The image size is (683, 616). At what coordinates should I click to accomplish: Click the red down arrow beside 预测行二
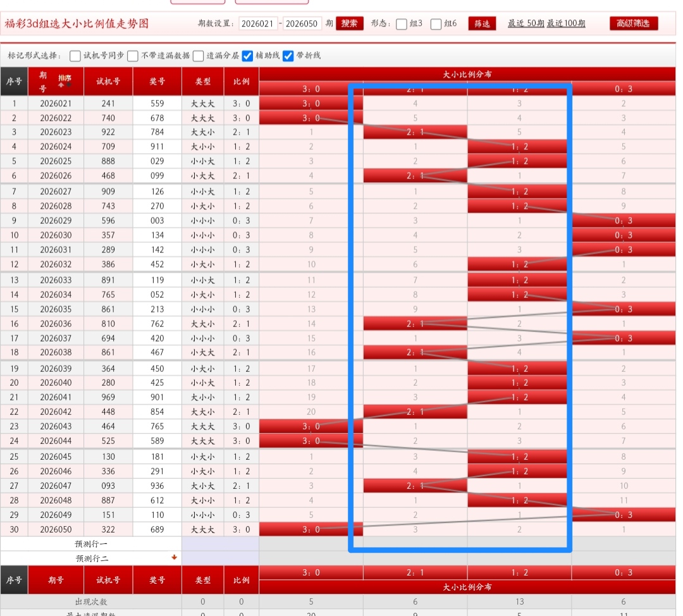174,558
